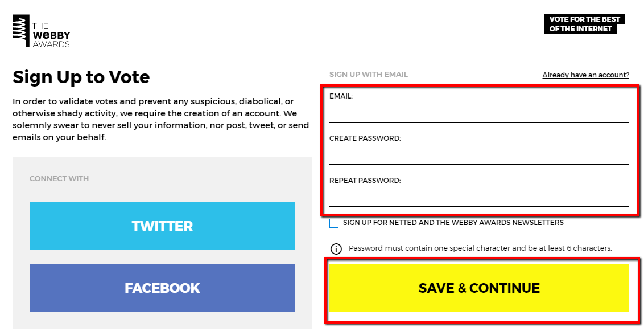Screen dimensions: 644x335
Task: Click the newsletters signup label text
Action: click(x=453, y=223)
